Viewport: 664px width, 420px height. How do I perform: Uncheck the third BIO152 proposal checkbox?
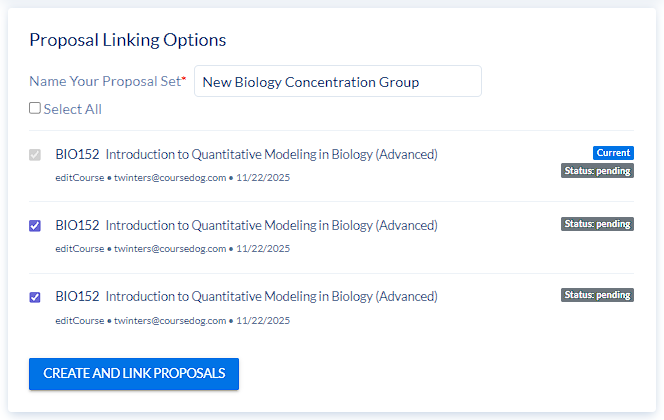click(x=35, y=297)
